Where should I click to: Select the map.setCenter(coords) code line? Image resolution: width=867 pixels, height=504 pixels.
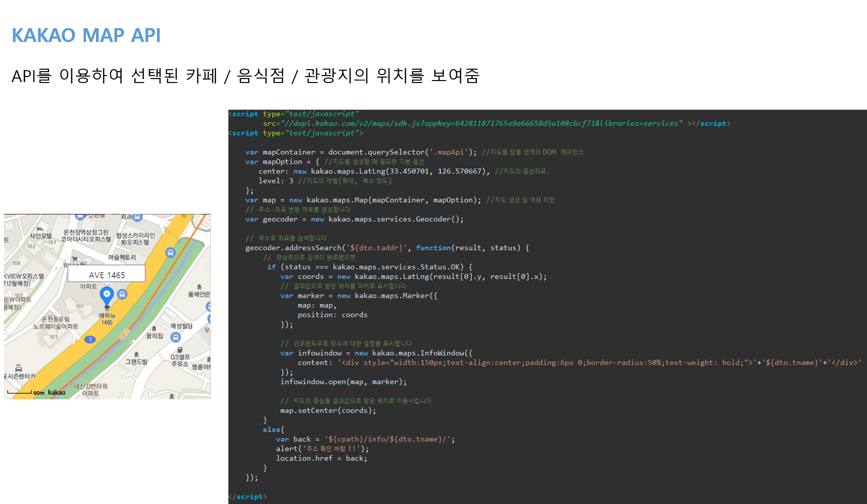click(327, 410)
